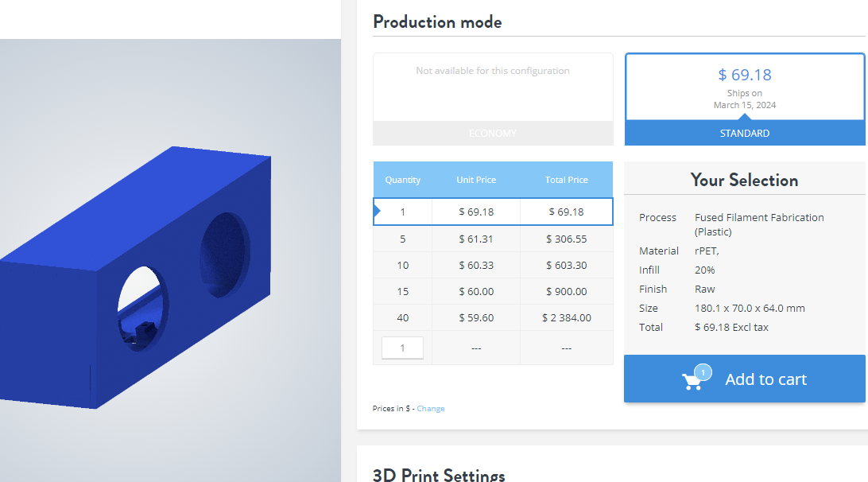Click the 3D Print Settings heading
Image resolution: width=868 pixels, height=482 pixels.
(x=439, y=474)
